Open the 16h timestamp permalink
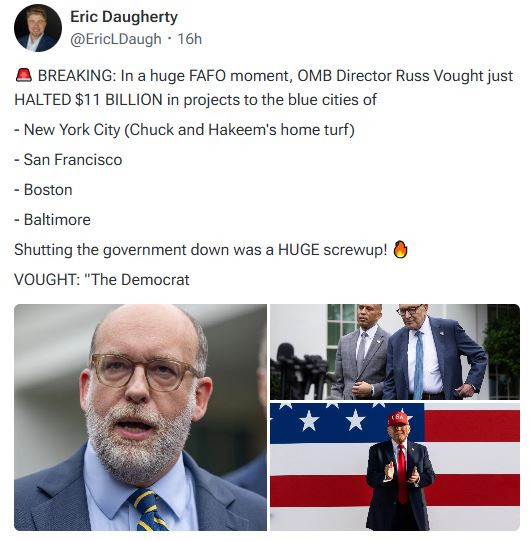Viewport: 530px width, 541px height. [x=189, y=39]
